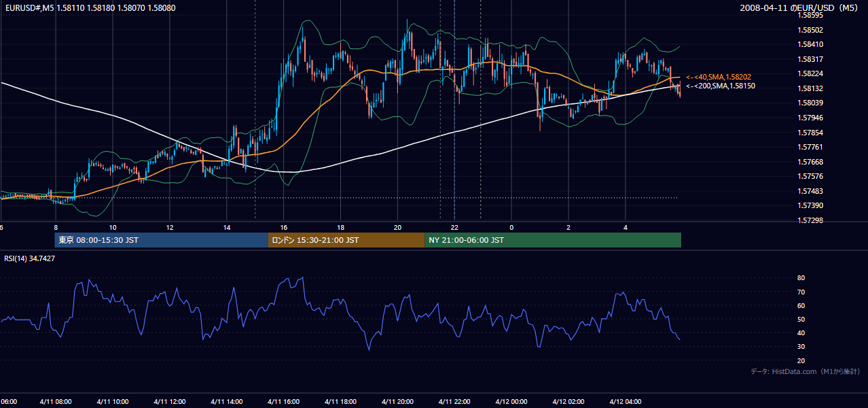This screenshot has height=408, width=868.
Task: Click hour 0 on the chart time axis
Action: pos(511,227)
